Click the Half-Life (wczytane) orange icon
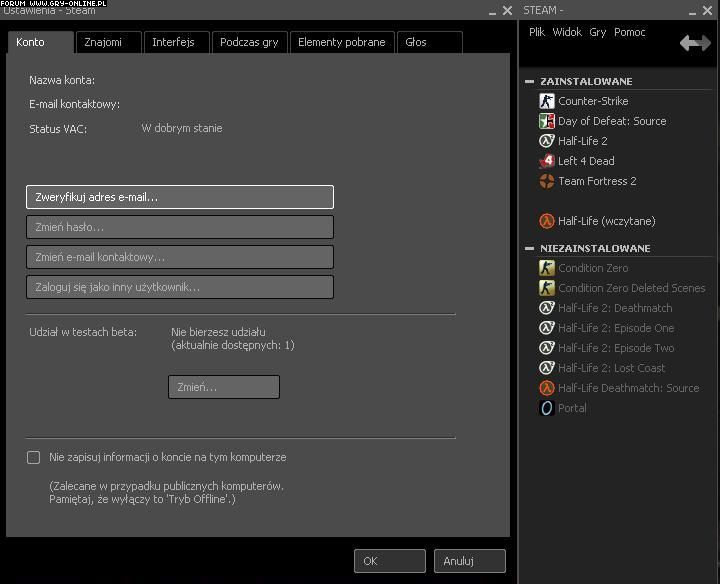 tap(546, 221)
